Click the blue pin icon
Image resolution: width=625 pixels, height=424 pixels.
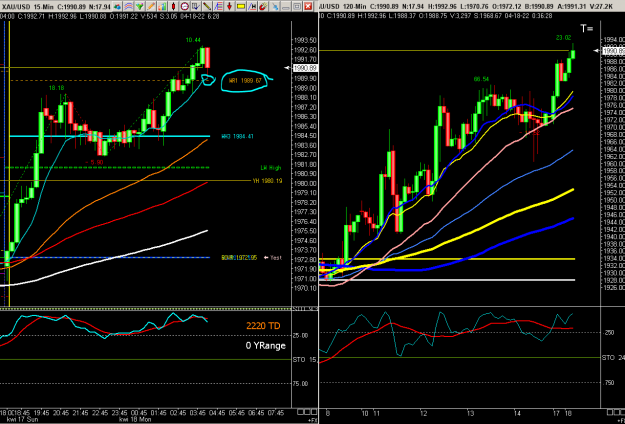pyautogui.click(x=275, y=6)
